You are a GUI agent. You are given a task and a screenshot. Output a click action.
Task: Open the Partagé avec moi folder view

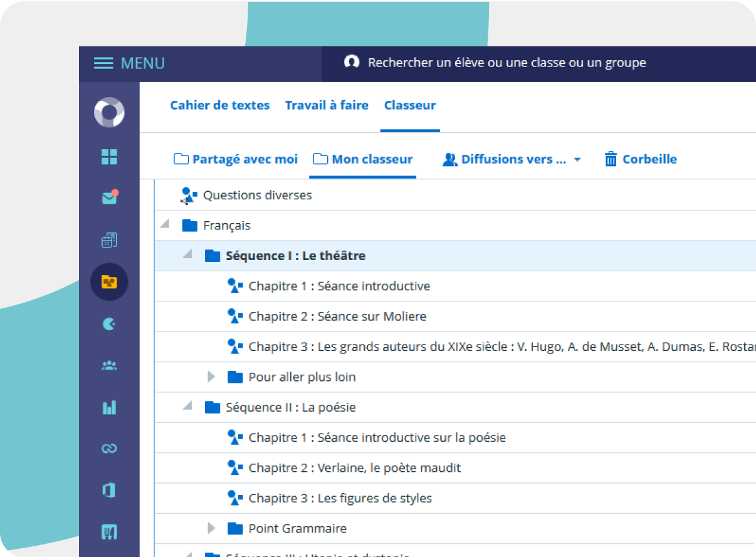tap(236, 159)
